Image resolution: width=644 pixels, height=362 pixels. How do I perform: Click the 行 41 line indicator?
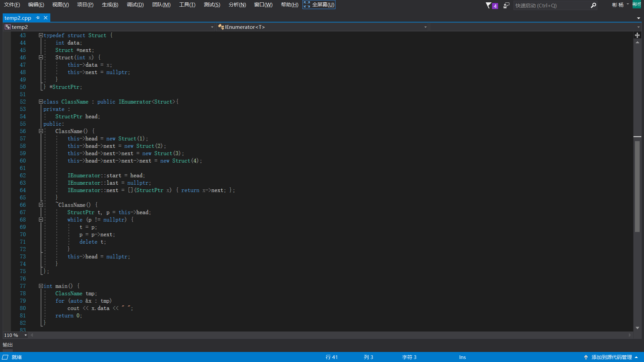(332, 357)
